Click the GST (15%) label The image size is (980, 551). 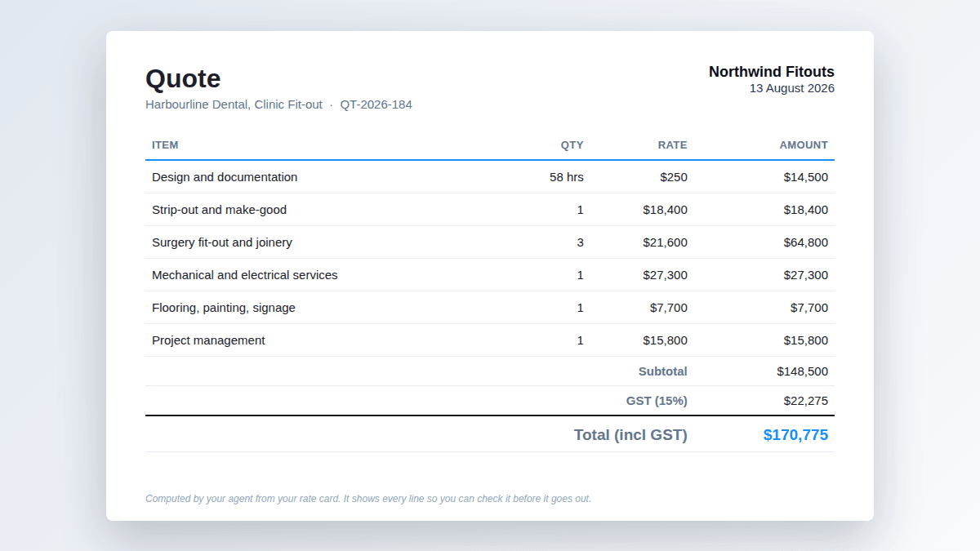click(657, 401)
